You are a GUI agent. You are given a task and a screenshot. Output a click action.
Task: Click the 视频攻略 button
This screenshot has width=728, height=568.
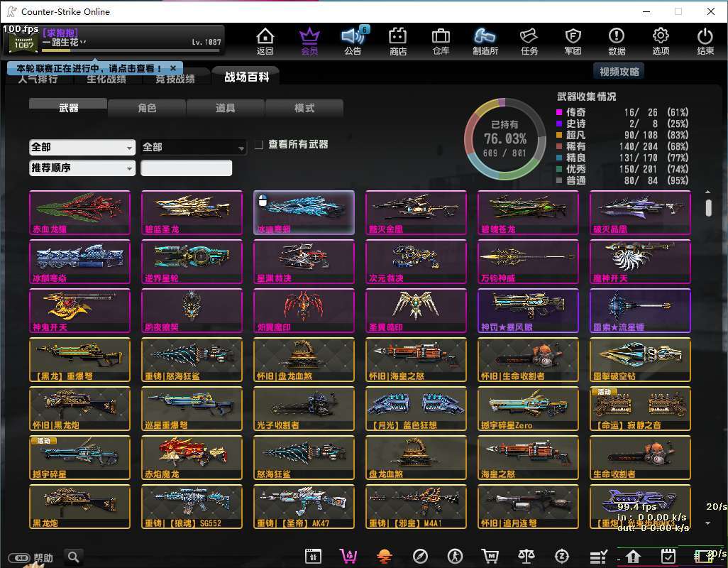[x=619, y=71]
